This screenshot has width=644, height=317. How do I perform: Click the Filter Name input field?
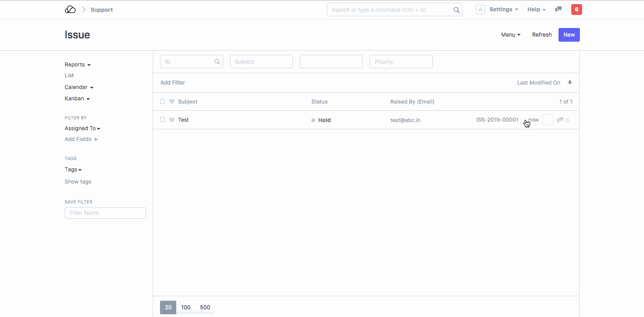(x=105, y=213)
